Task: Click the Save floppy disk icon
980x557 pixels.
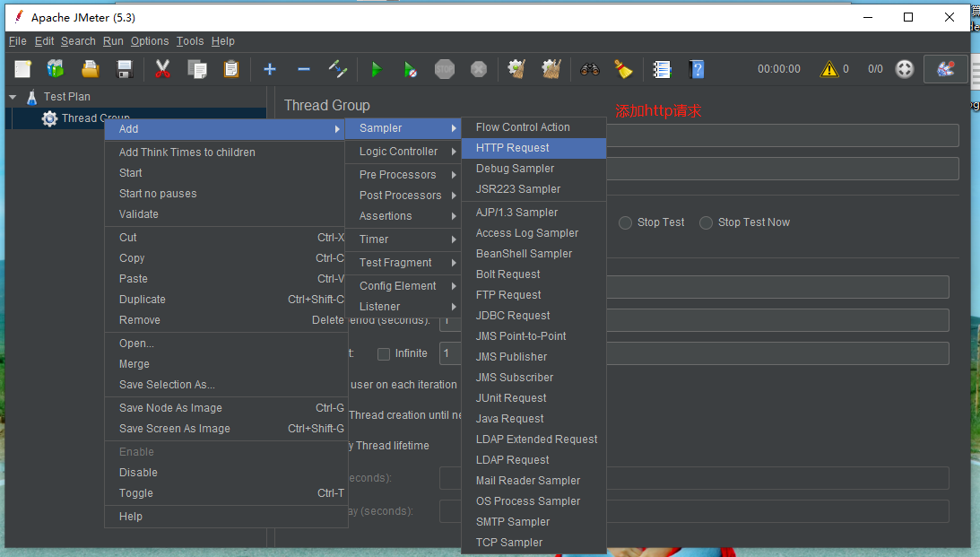Action: (x=125, y=69)
